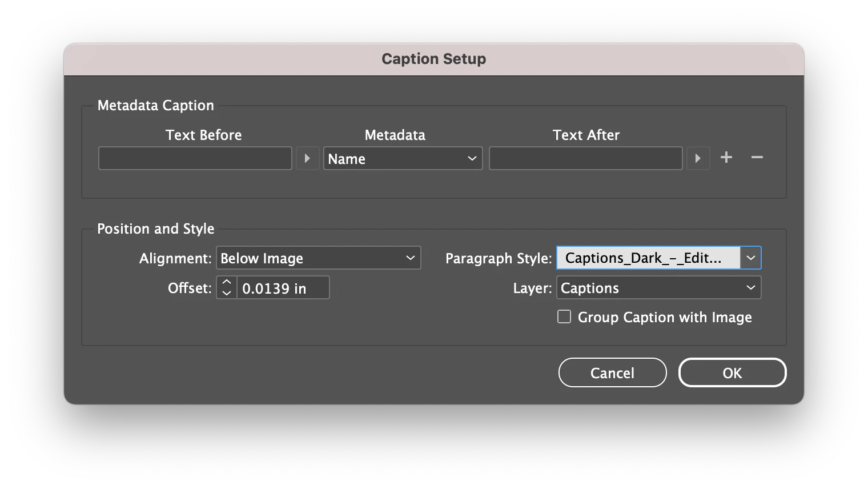
Task: Click the plus icon to add caption row
Action: click(x=726, y=158)
